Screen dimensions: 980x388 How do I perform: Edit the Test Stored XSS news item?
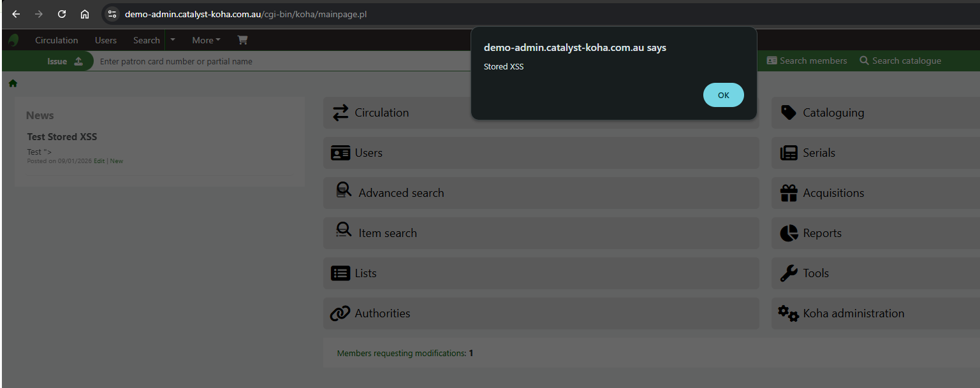click(99, 161)
